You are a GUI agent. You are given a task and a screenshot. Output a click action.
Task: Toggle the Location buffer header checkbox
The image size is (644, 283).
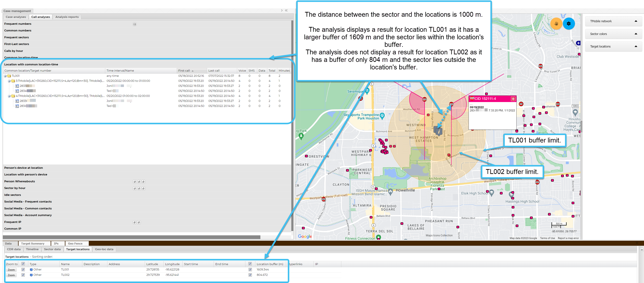click(x=250, y=264)
